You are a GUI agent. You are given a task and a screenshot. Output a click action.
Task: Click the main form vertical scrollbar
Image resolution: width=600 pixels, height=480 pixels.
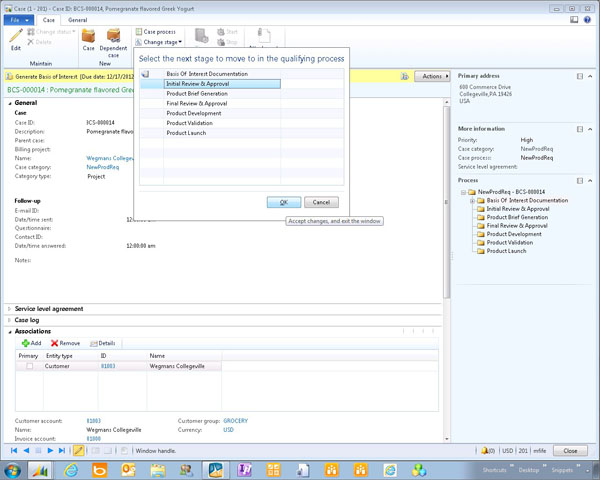(446, 270)
